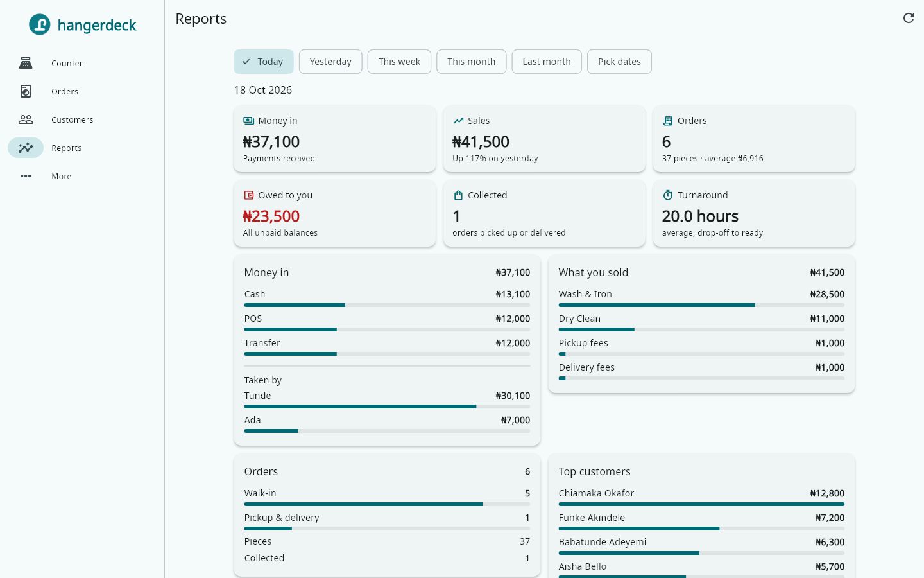Click the Pickup & delivery orders row
Viewport: 924px width, 578px height.
387,521
